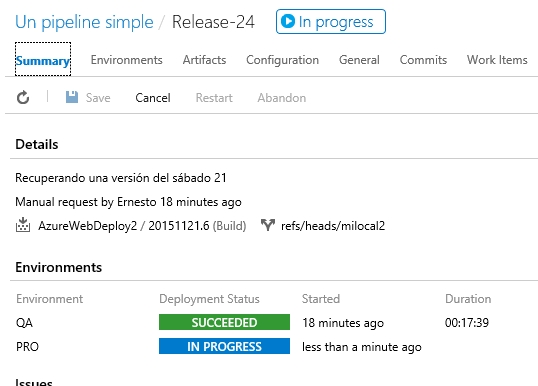
Task: Cancel the release in progress
Action: point(153,98)
